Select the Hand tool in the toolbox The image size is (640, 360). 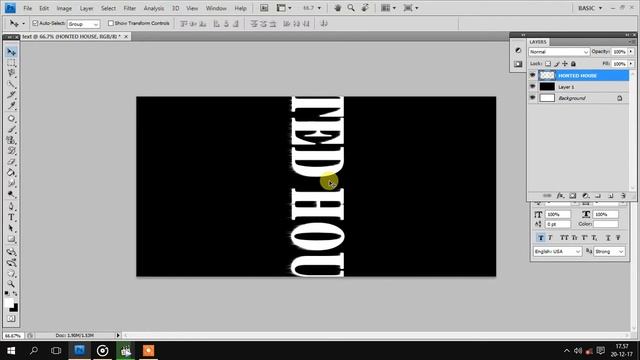click(11, 273)
